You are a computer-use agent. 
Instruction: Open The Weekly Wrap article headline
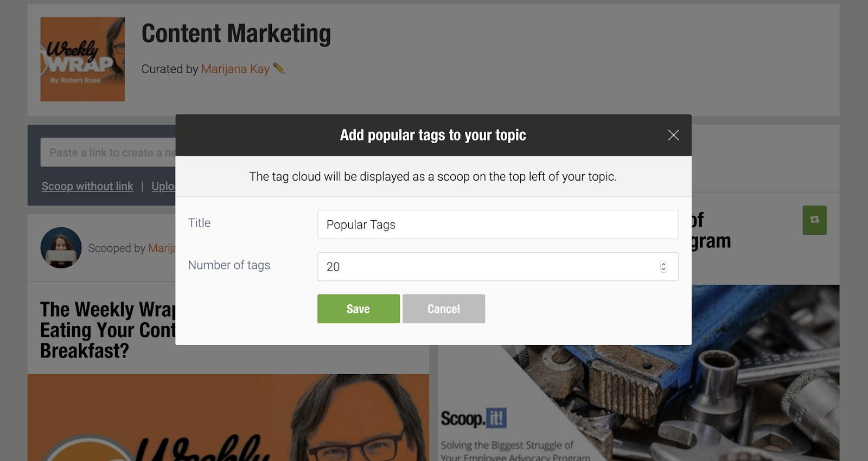108,330
